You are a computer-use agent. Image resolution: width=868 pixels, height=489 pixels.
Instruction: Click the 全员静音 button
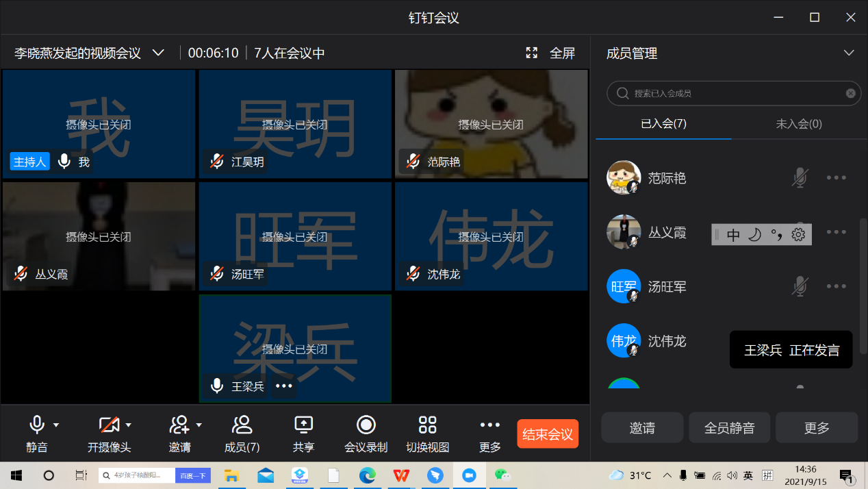point(729,428)
